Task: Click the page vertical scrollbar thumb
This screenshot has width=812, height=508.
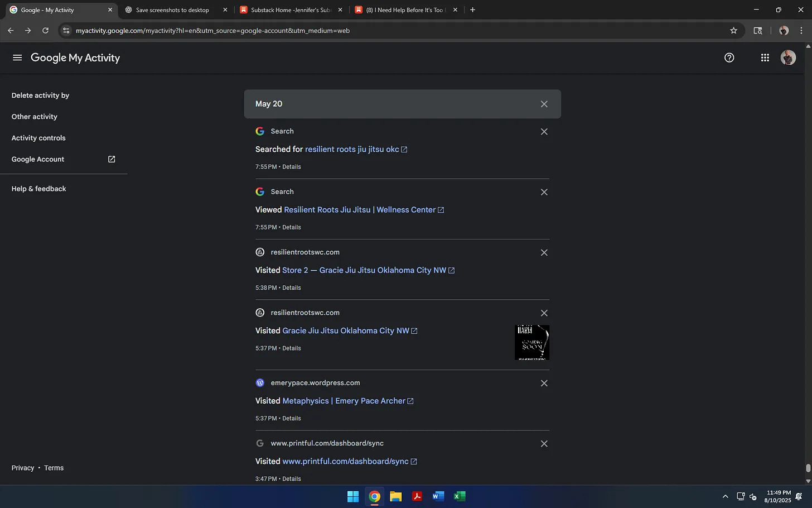Action: (808, 468)
